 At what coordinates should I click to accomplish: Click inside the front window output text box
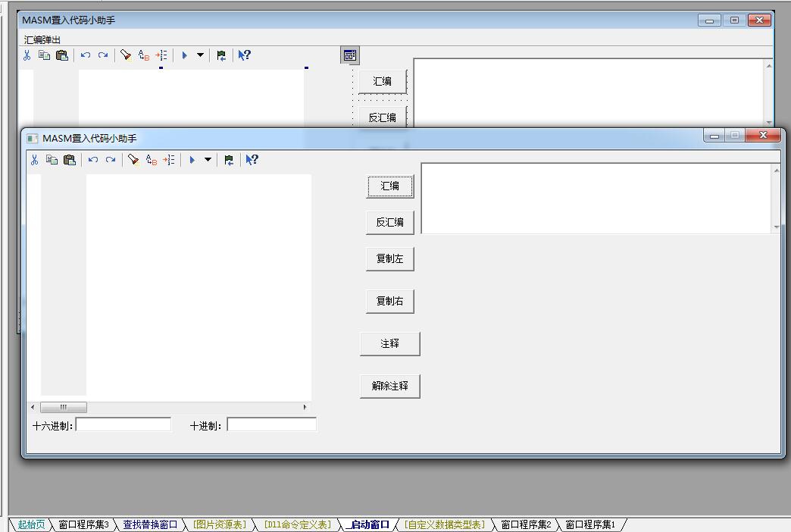coord(597,199)
